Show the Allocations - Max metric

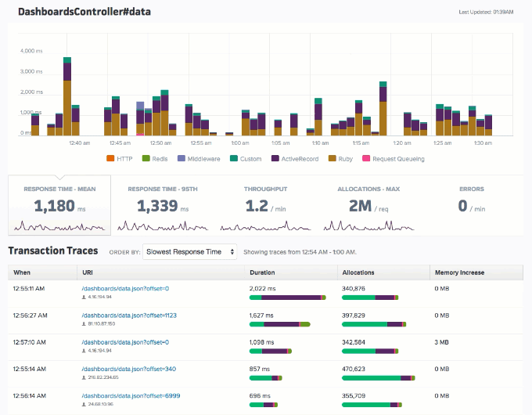pos(368,205)
